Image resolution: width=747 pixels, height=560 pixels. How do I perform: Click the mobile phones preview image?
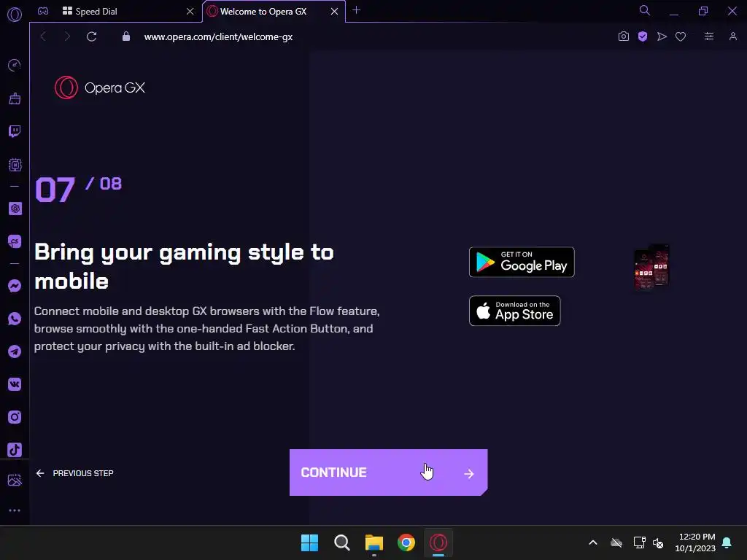(x=651, y=267)
